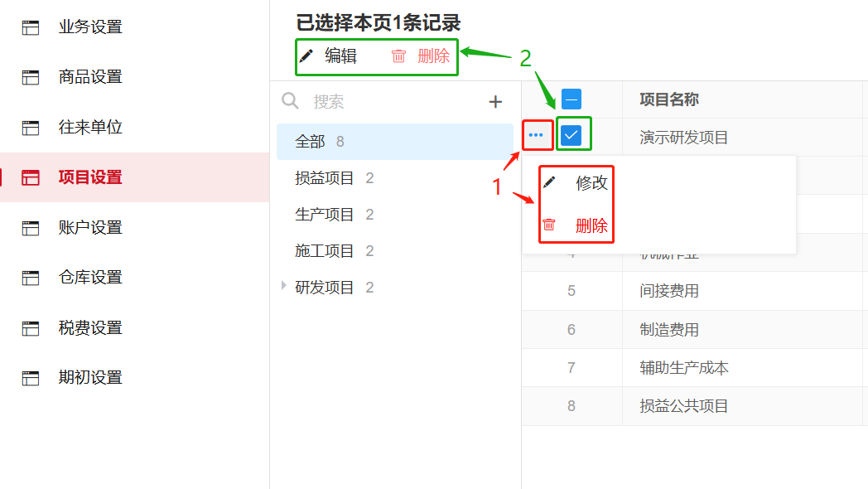Click the trash icon beside top 删除

point(399,56)
